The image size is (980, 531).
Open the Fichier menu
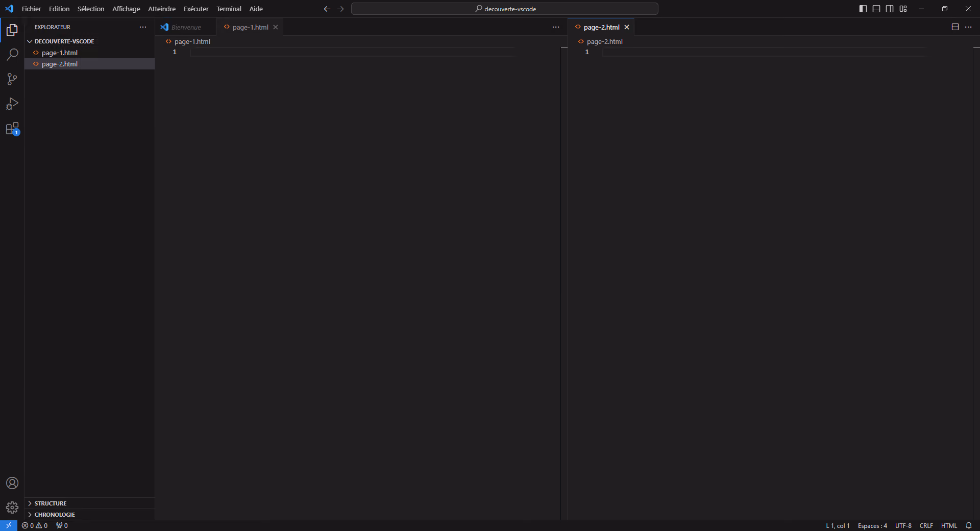click(x=31, y=9)
